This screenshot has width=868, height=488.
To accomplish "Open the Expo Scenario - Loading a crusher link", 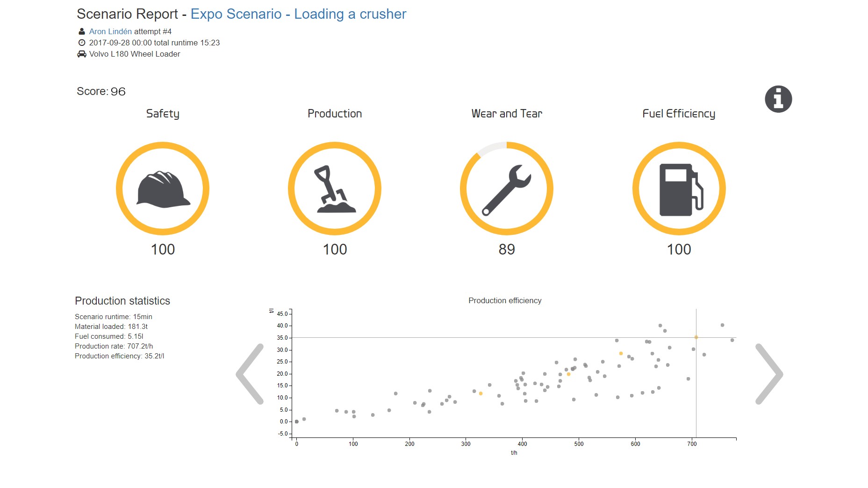I will coord(298,14).
